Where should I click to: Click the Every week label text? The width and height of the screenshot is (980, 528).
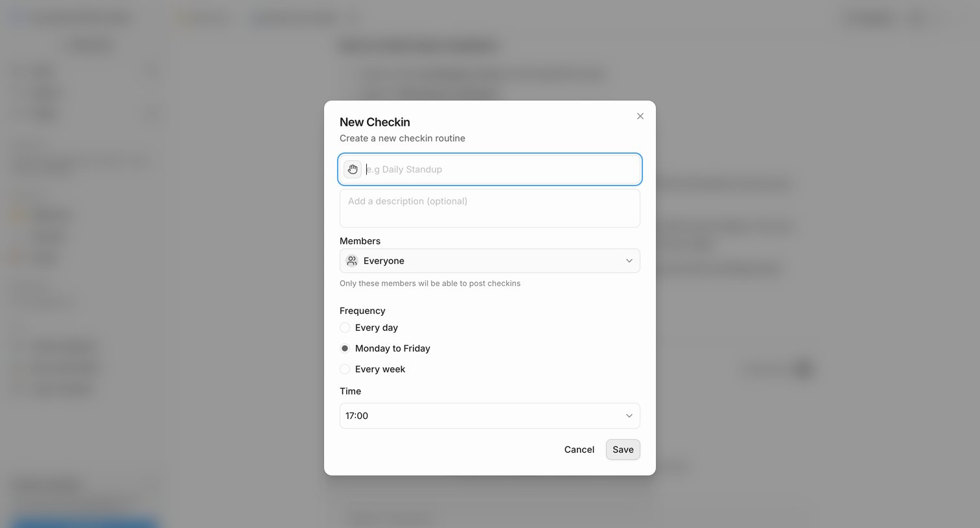pyautogui.click(x=380, y=369)
